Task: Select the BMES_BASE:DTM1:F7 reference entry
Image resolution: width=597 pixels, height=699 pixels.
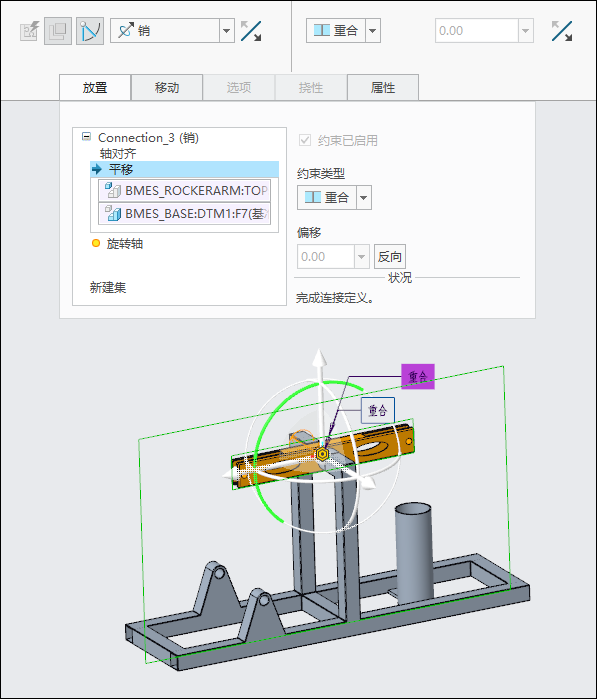Action: click(x=185, y=214)
